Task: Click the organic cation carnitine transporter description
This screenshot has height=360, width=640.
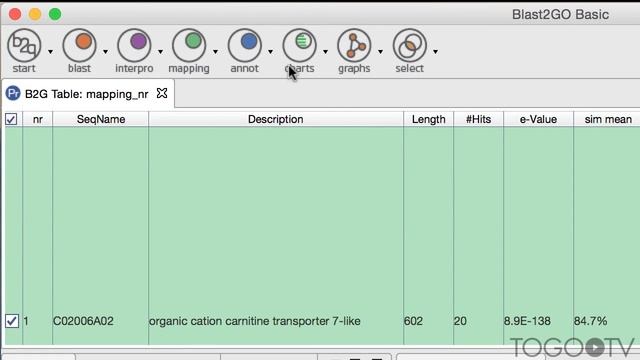Action: click(255, 321)
